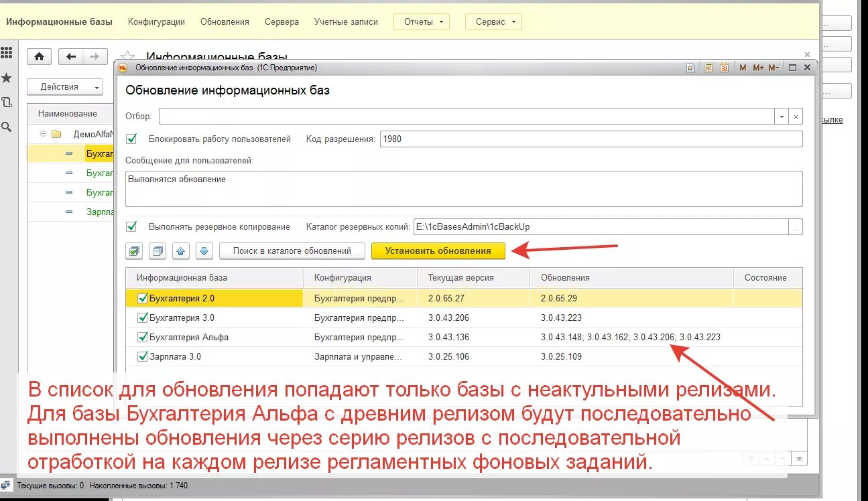
Task: Close the Информационные базы tab with small x
Action: (x=807, y=54)
